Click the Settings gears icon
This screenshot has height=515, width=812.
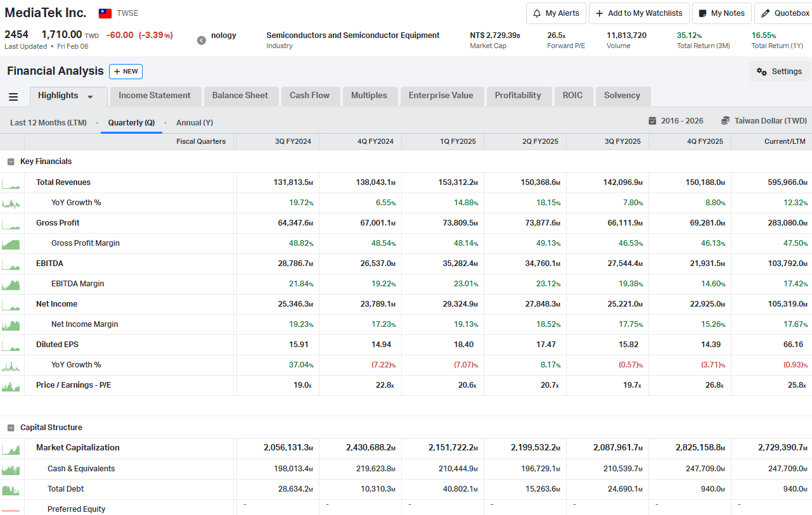(x=761, y=72)
